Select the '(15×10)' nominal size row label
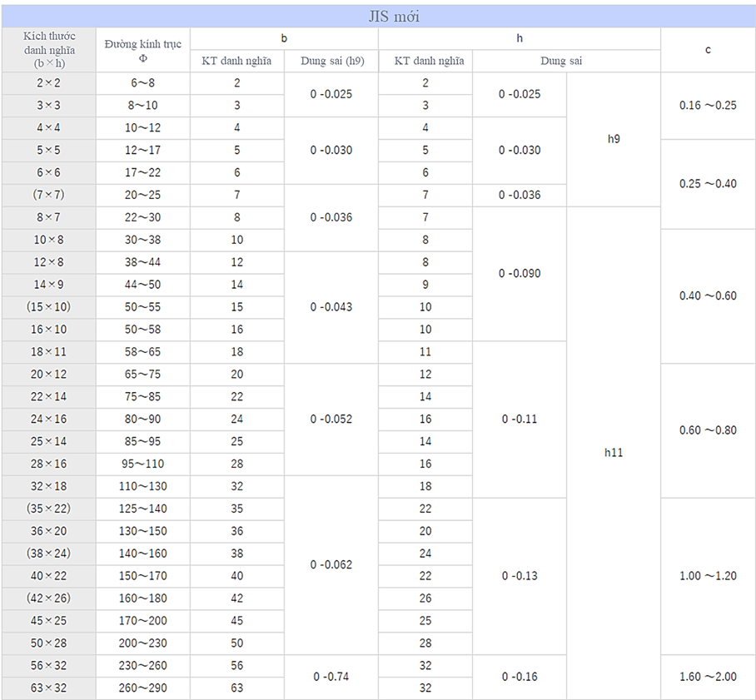 (48, 307)
